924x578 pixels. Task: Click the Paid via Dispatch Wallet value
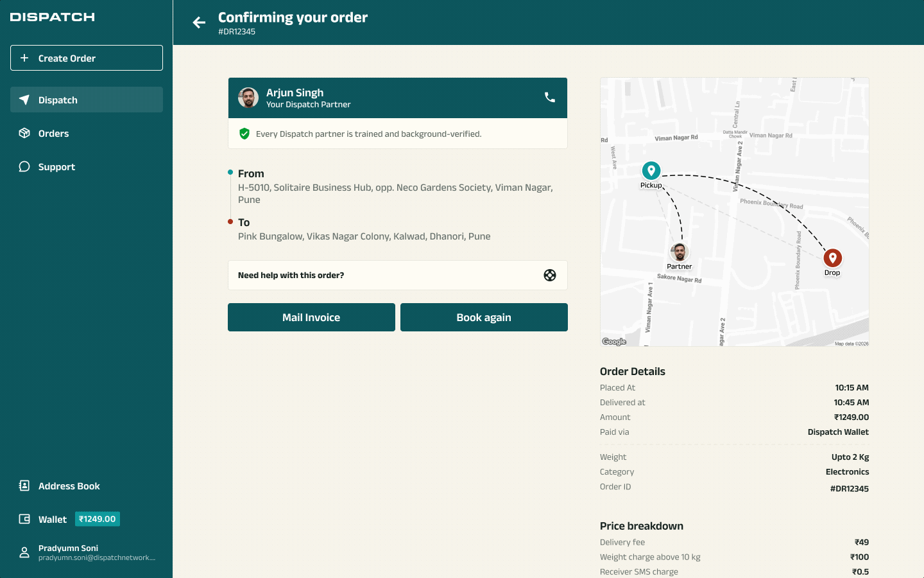click(838, 432)
